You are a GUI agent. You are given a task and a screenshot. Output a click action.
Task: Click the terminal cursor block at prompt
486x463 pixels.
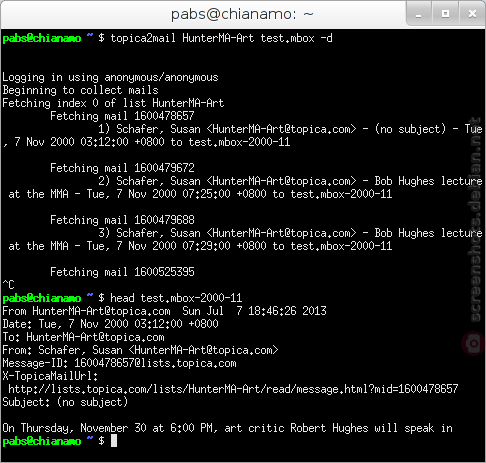pos(114,441)
